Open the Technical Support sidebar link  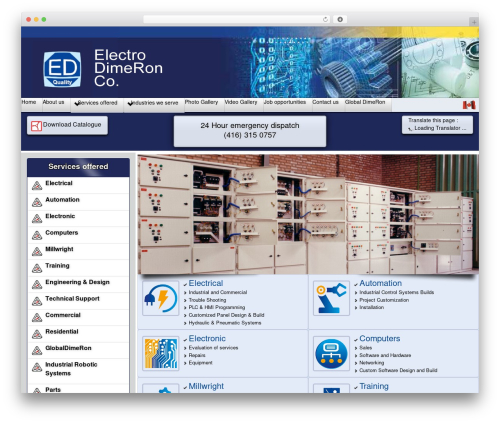click(x=72, y=299)
